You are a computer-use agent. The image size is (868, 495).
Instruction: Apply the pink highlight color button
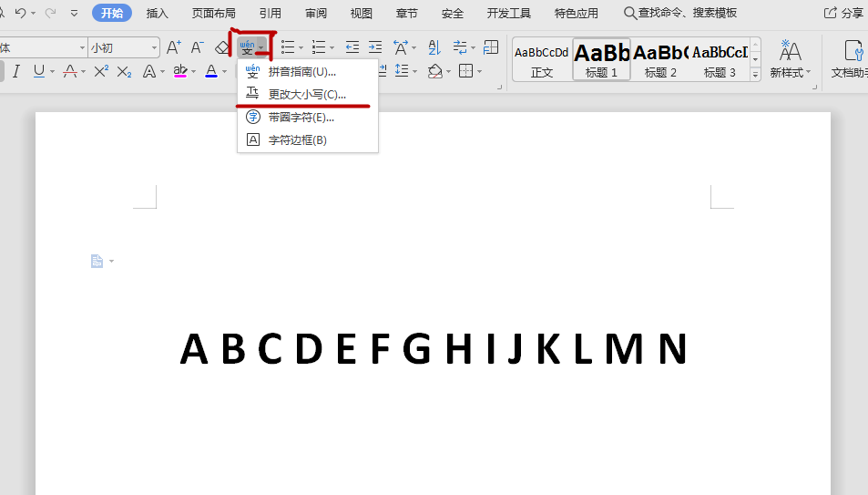[180, 71]
